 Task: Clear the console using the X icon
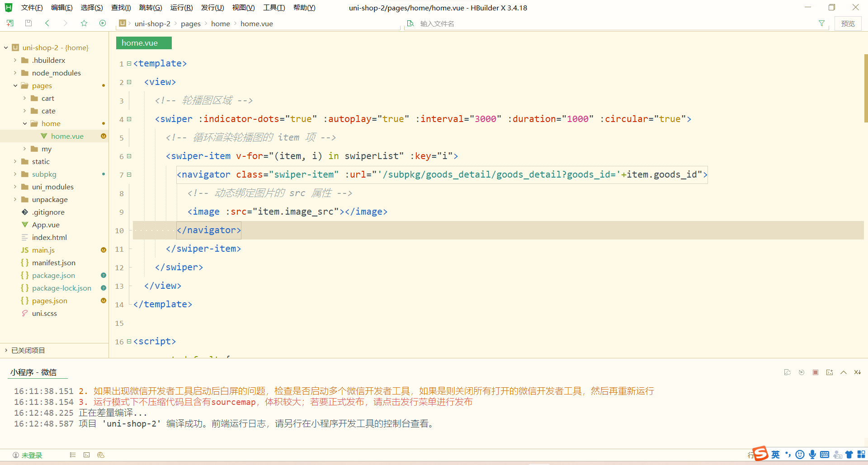pos(858,372)
